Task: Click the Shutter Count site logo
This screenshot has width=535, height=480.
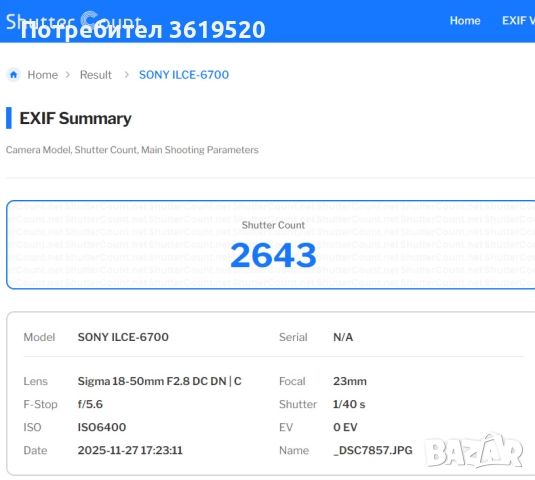Action: 73,21
